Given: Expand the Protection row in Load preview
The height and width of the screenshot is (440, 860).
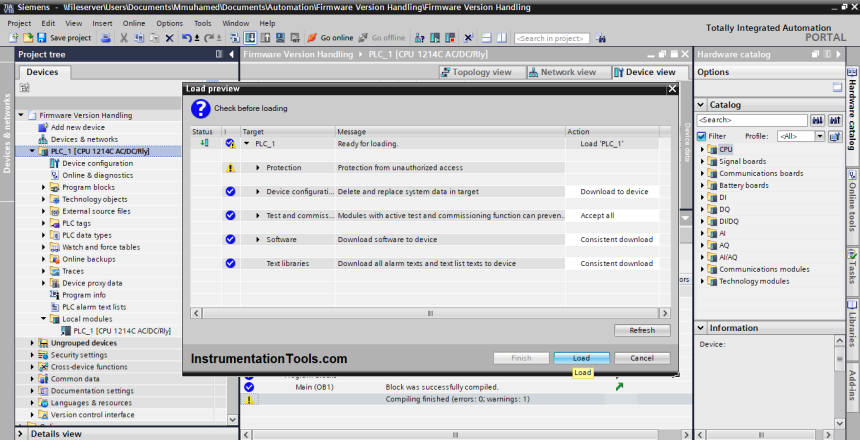Looking at the screenshot, I should coord(258,168).
